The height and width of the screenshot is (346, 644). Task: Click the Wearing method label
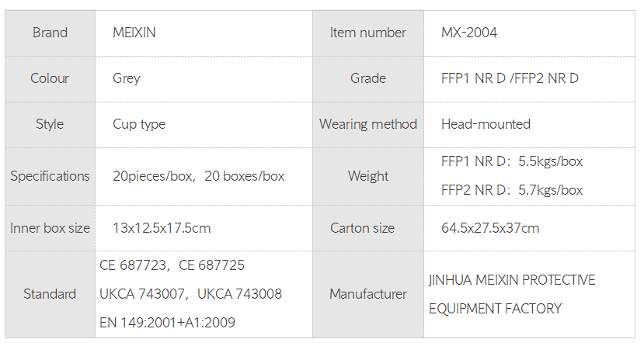pyautogui.click(x=367, y=124)
